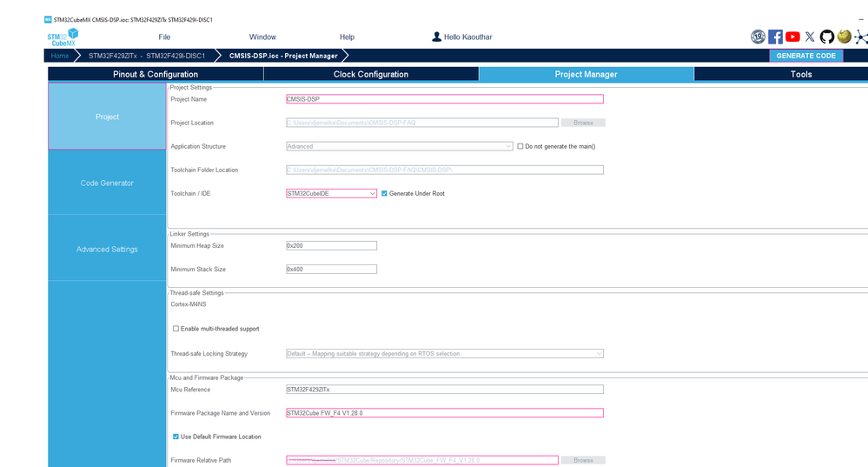Click the Project Name input field

(x=445, y=99)
